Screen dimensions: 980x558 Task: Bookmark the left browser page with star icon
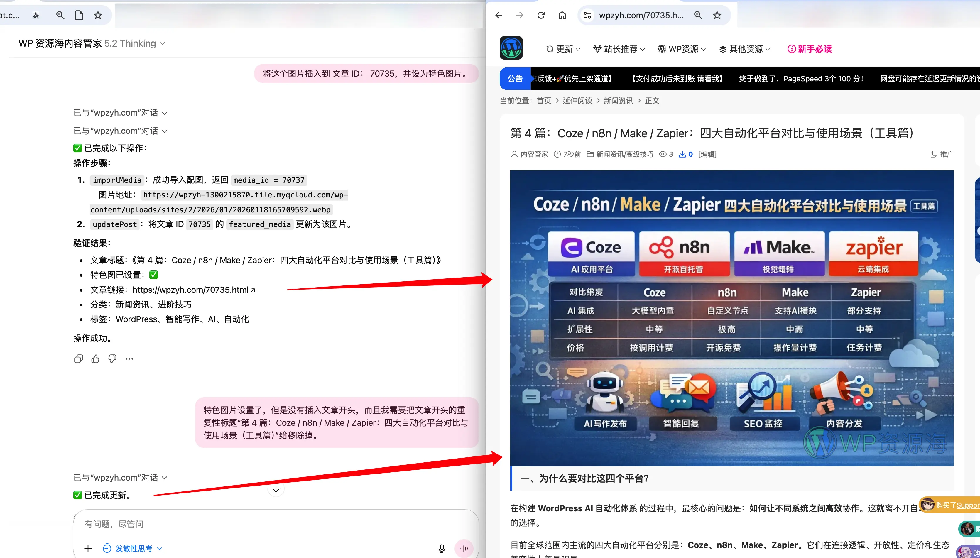coord(98,15)
